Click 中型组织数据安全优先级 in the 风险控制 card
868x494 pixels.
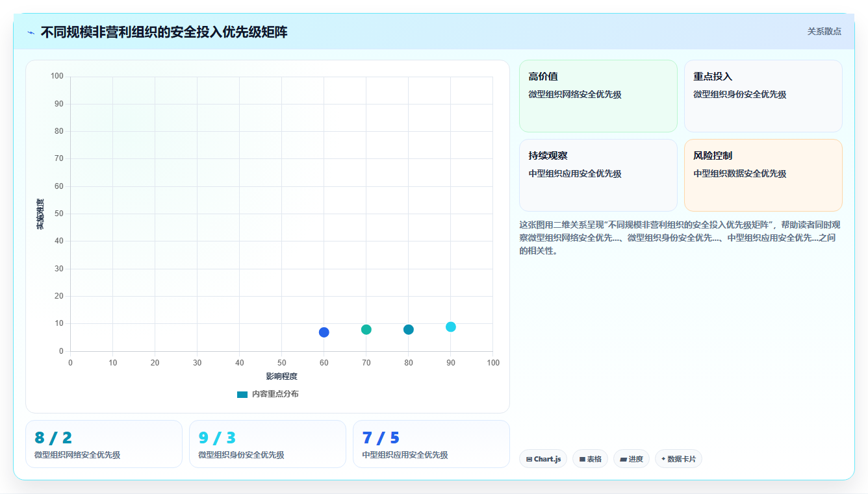click(x=740, y=174)
